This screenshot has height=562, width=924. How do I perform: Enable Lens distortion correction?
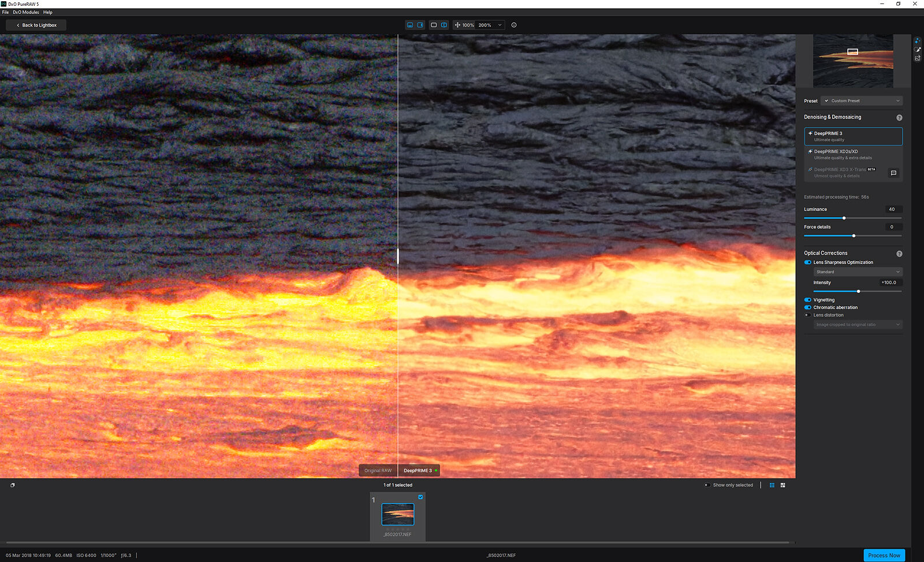click(x=808, y=315)
